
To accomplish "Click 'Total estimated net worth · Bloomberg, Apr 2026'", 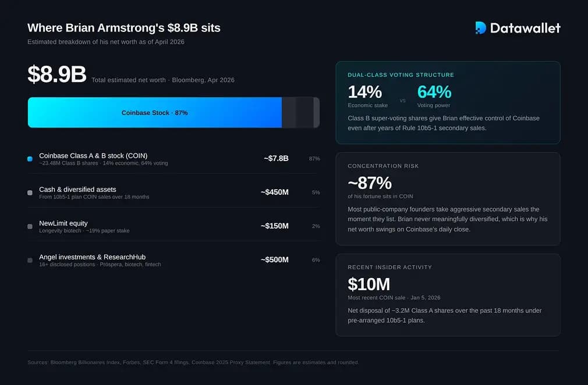I will click(x=163, y=80).
